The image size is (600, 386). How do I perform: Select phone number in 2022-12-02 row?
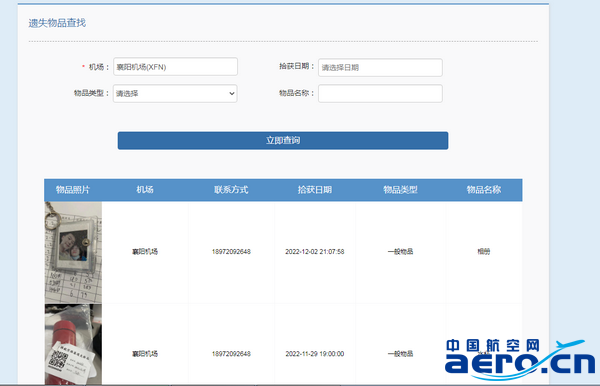point(231,252)
